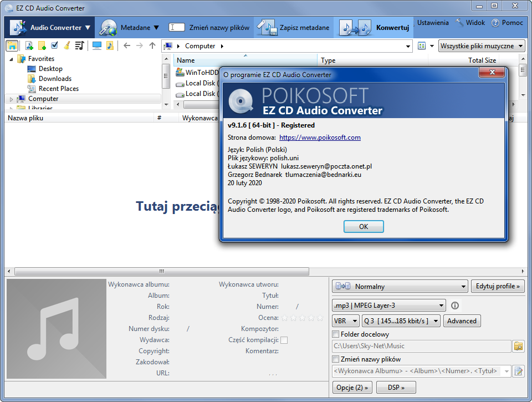Click the playlist sort icon with music note
The height and width of the screenshot is (402, 532).
(x=79, y=45)
